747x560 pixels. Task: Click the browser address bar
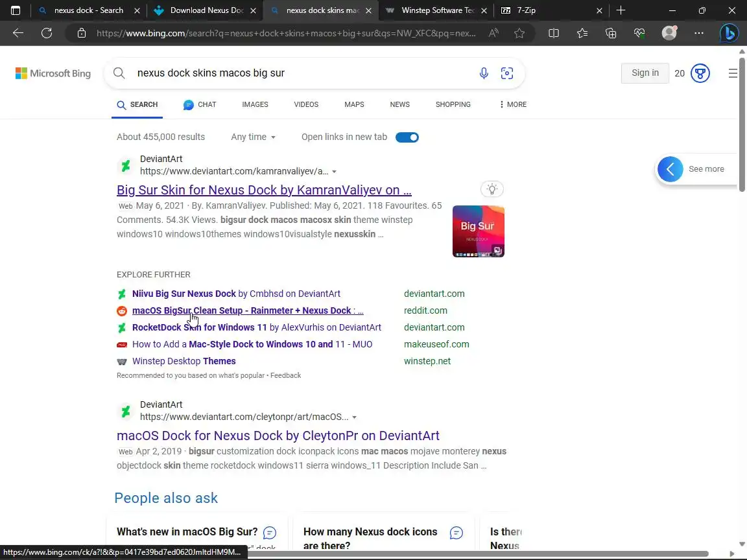coord(286,33)
